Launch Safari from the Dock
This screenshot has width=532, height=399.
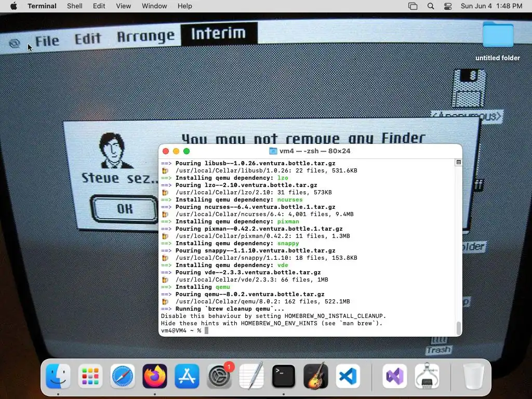pos(123,376)
